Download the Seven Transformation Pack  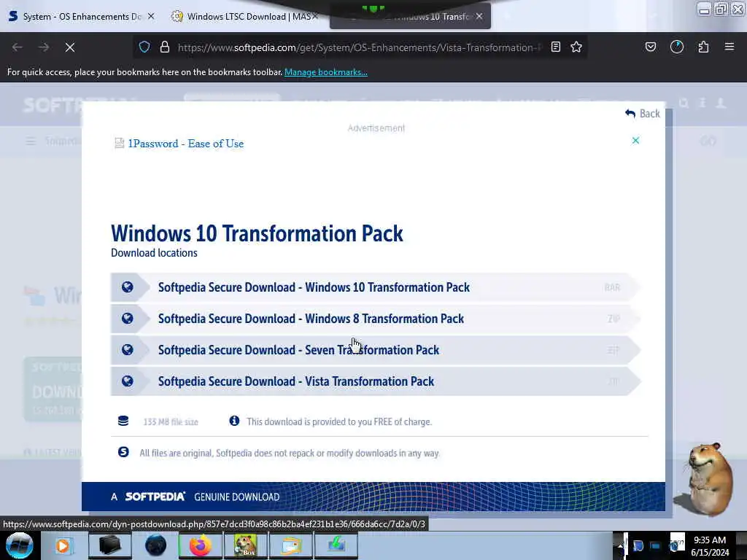(x=376, y=350)
